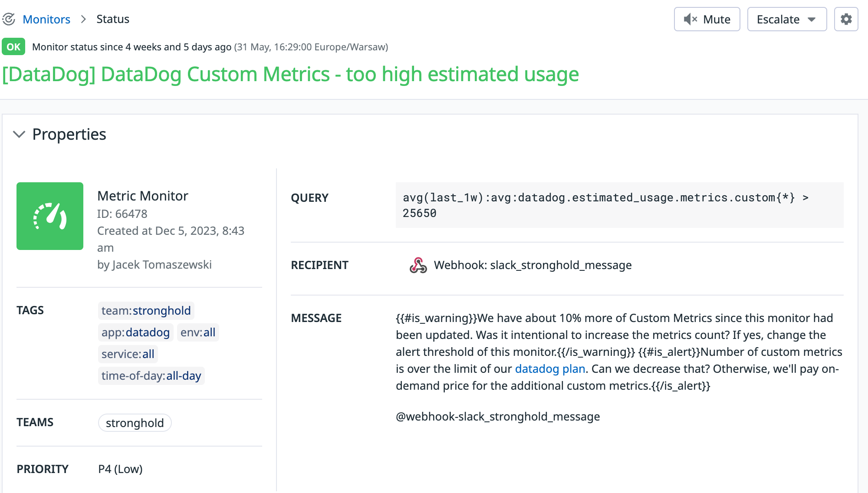Click the webhook recipient icon
This screenshot has width=868, height=493.
[418, 265]
